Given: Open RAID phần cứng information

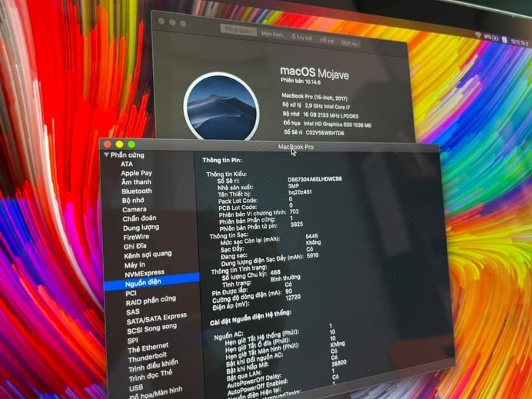Looking at the screenshot, I should click(151, 301).
